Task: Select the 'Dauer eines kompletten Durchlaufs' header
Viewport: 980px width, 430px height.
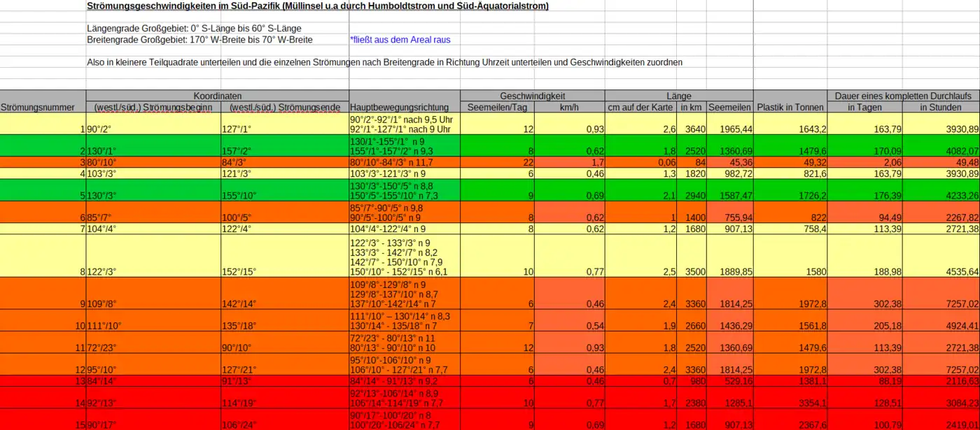Action: click(903, 96)
